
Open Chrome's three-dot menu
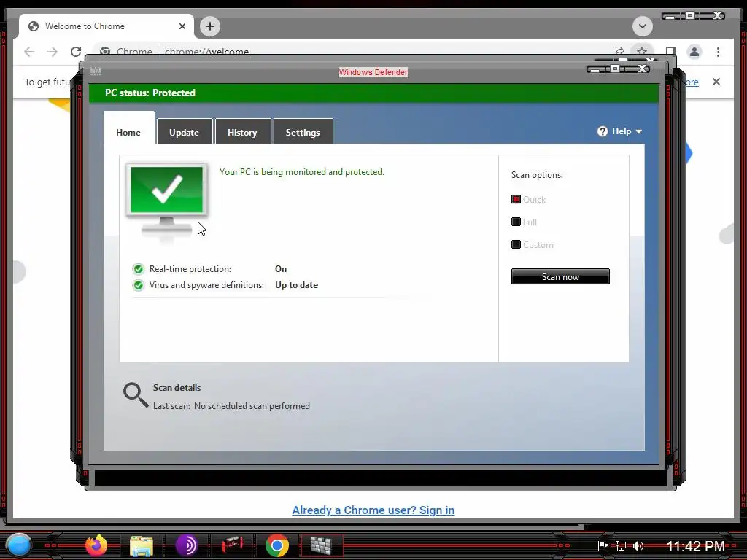718,52
